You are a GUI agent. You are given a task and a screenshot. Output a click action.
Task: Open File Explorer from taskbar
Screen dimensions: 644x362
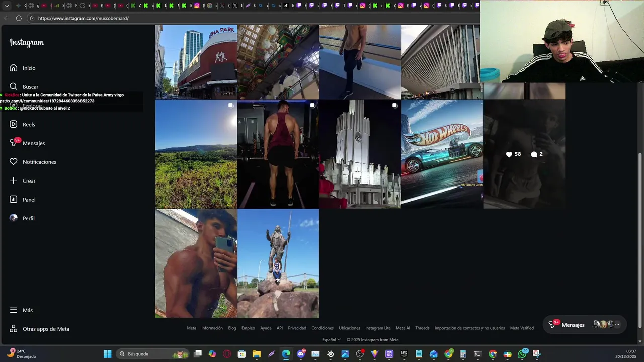[256, 354]
